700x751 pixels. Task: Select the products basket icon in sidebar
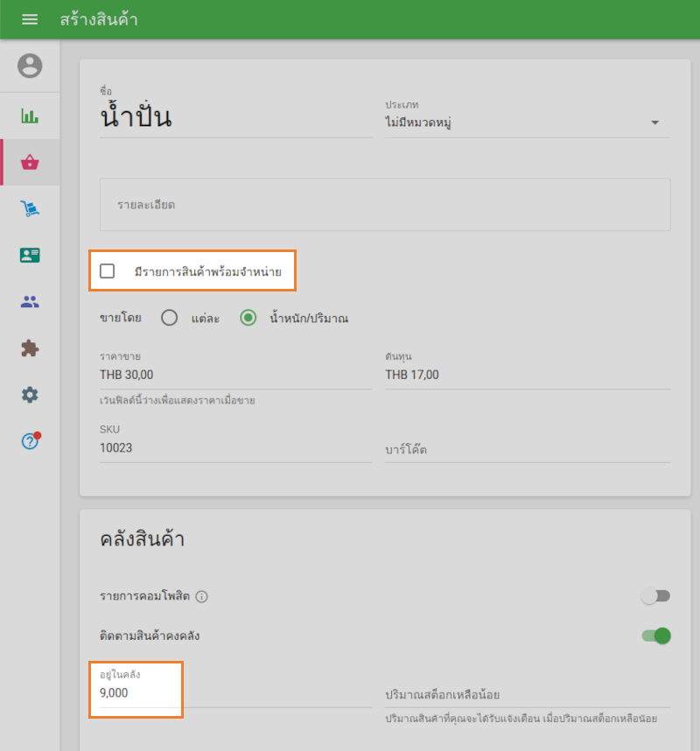coord(30,162)
